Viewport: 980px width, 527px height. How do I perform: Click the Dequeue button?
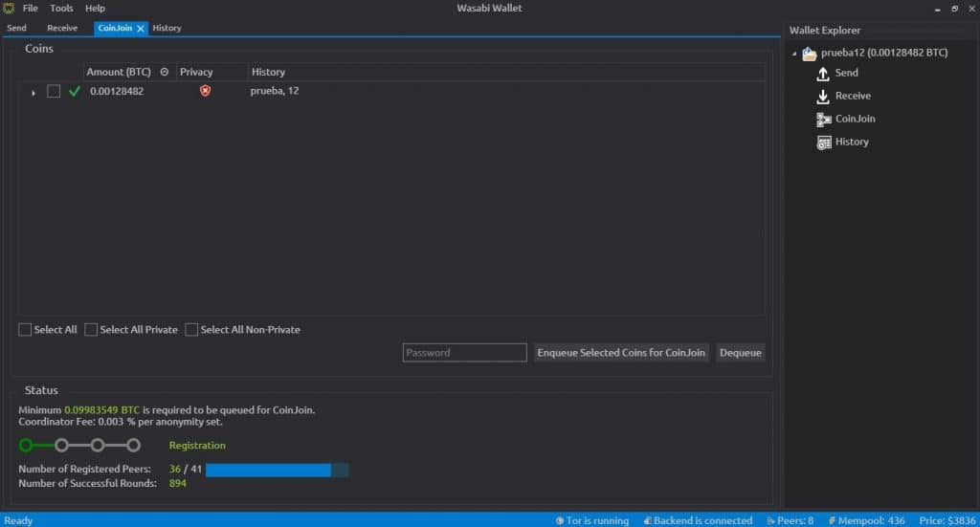(741, 353)
